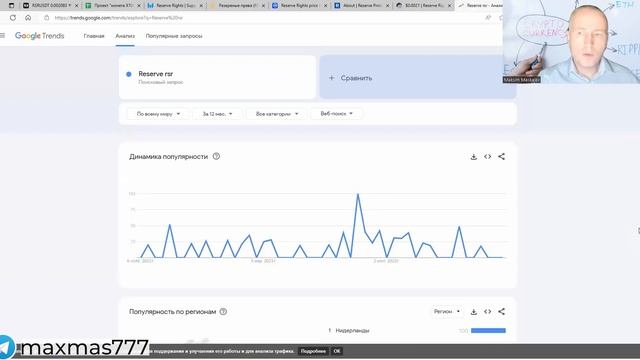
Task: Open the По всему миру region dropdown
Action: pos(158,114)
